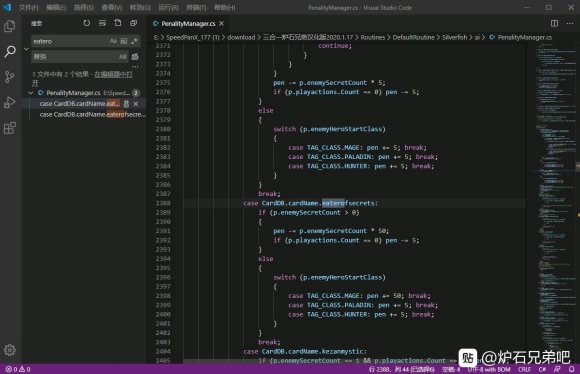Change indentation spaces setting in status bar

(451, 369)
